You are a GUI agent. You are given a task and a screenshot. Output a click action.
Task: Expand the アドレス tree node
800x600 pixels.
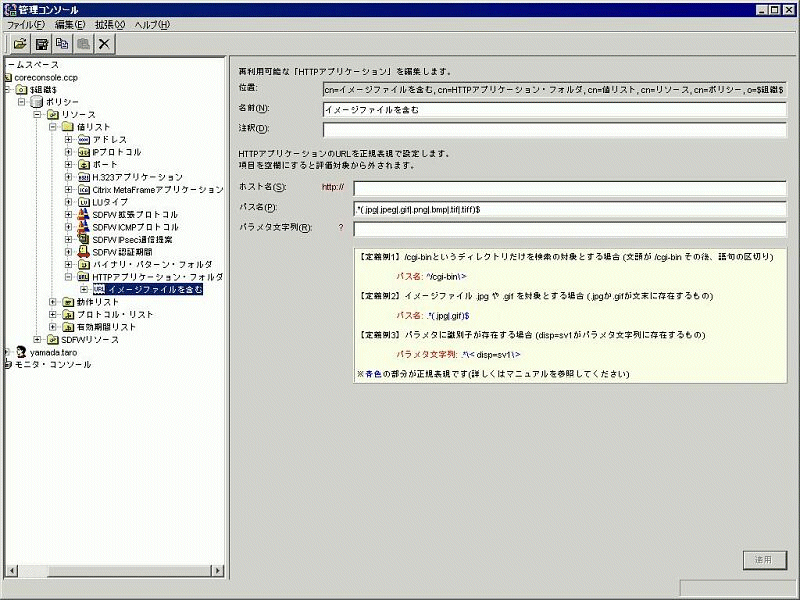click(x=69, y=139)
